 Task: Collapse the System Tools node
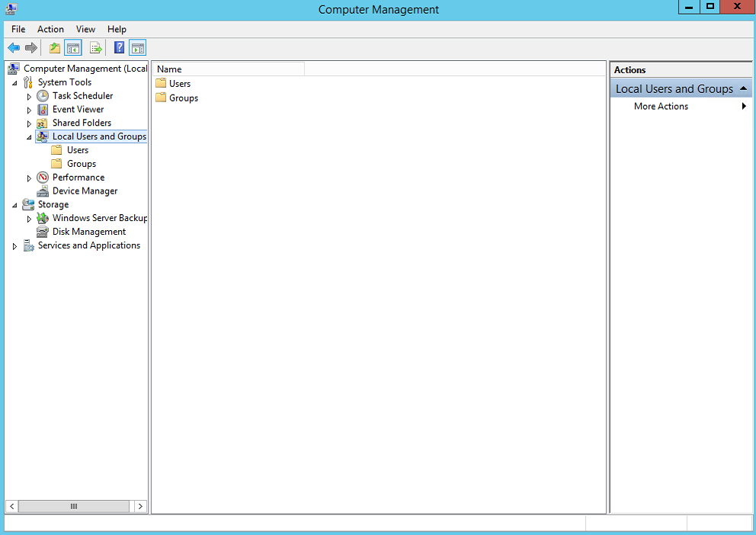coord(15,83)
